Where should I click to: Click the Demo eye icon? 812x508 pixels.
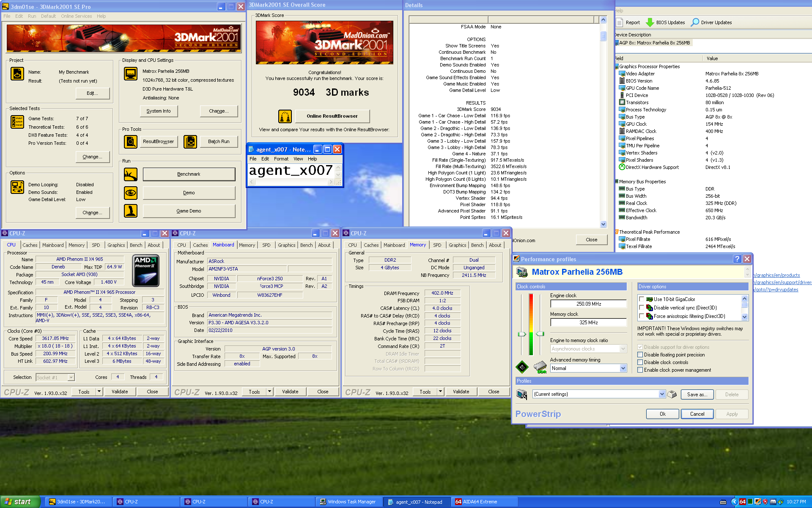[131, 193]
